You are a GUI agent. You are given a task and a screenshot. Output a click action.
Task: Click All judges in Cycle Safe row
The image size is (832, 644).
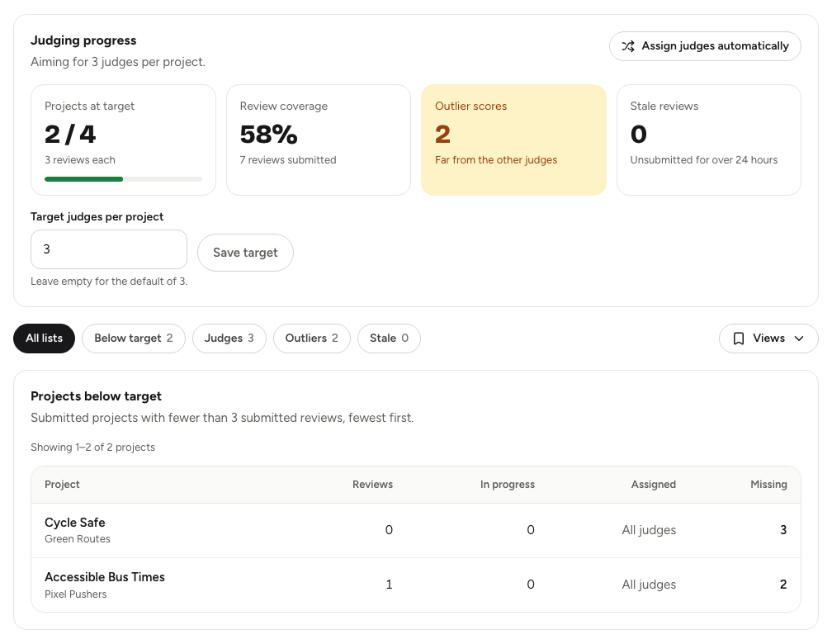tap(649, 530)
